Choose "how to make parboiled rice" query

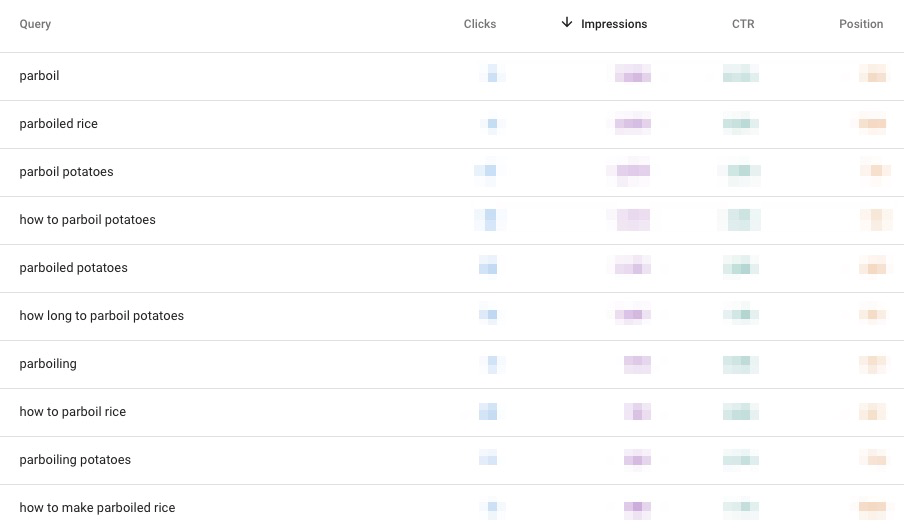point(97,508)
